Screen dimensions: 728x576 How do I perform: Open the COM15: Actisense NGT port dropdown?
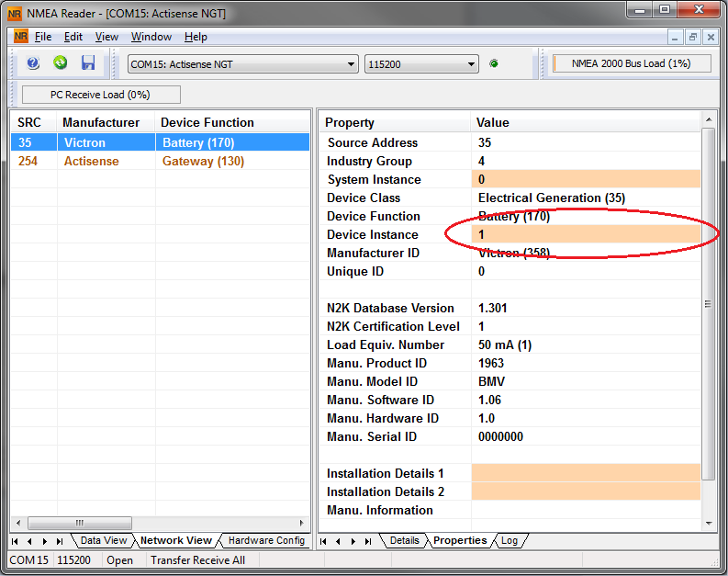click(243, 64)
